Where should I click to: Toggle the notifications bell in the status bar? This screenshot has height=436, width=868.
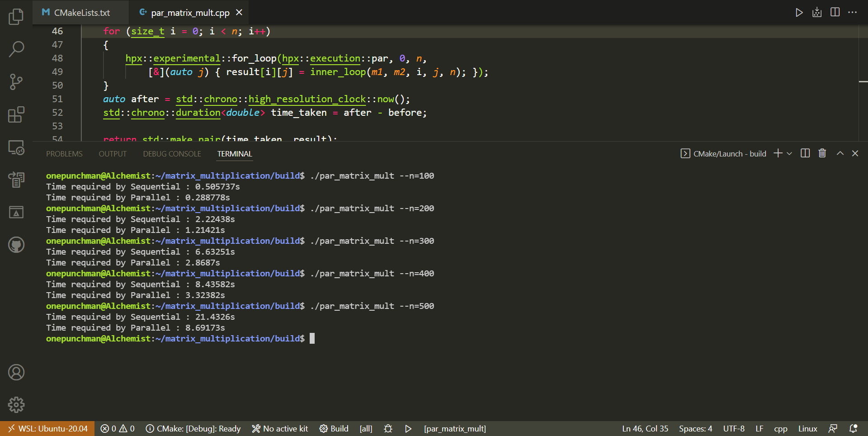[x=854, y=428]
